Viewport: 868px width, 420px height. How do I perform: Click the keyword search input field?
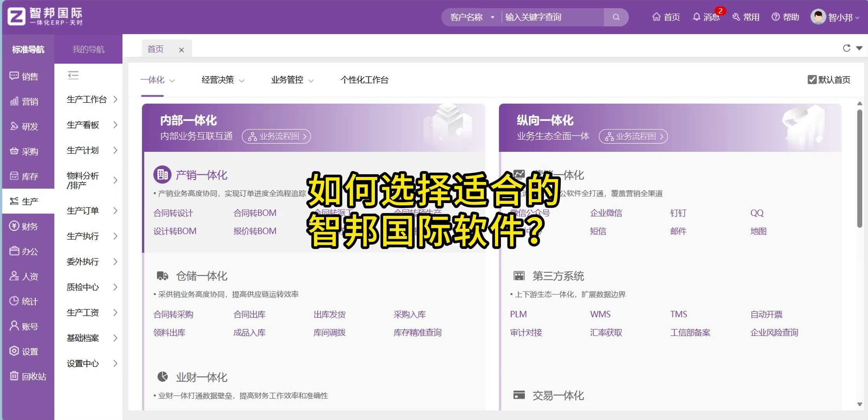pos(553,17)
